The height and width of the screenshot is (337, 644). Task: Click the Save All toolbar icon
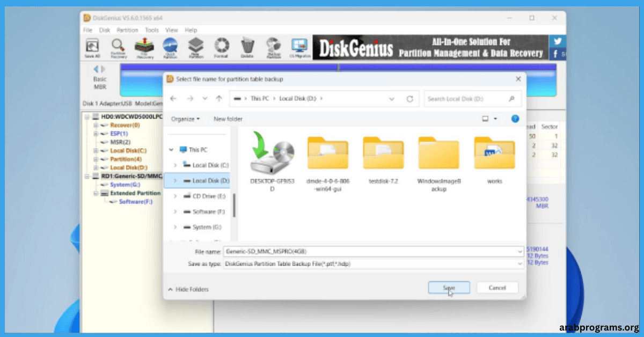(x=92, y=48)
